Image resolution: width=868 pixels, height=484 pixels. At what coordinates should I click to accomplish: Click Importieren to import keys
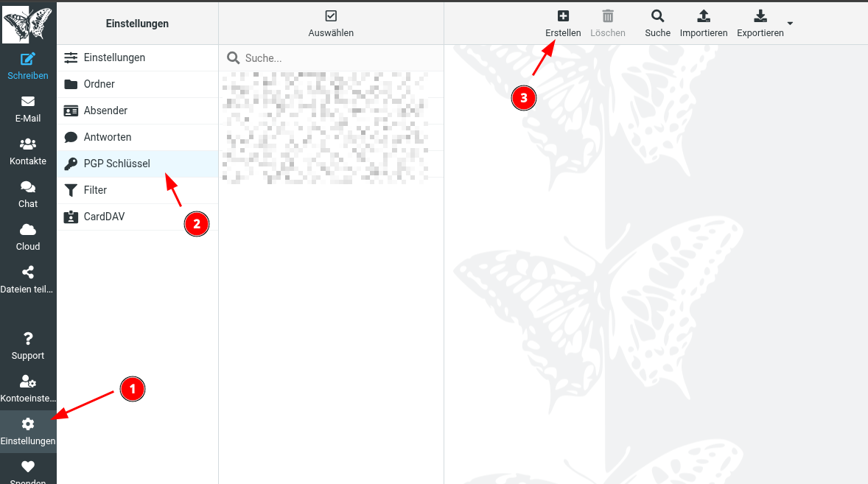pyautogui.click(x=704, y=24)
